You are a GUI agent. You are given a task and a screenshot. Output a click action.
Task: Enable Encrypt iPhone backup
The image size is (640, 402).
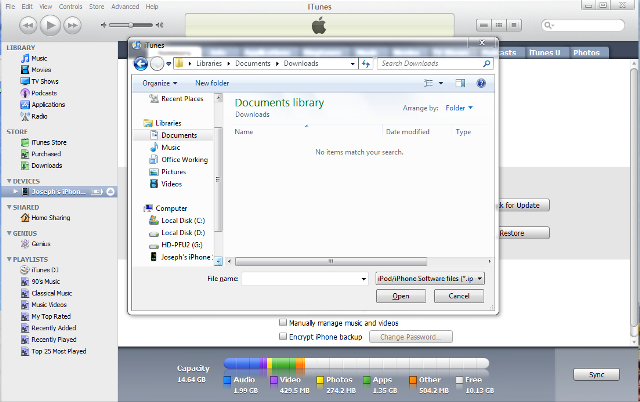(282, 336)
